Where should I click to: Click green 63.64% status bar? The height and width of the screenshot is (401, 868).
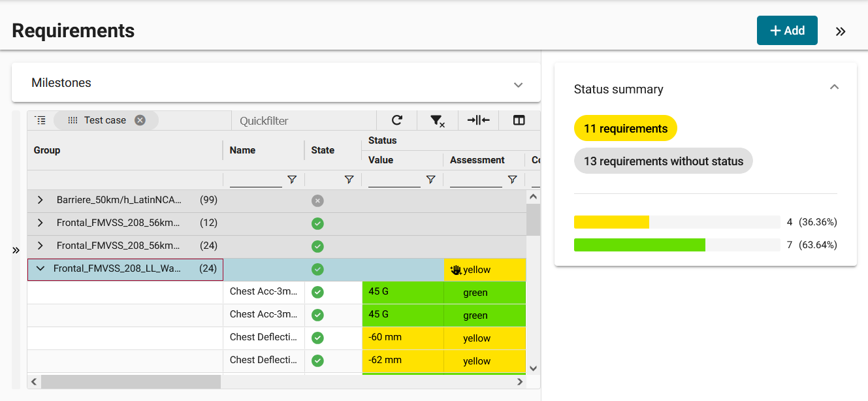point(639,245)
